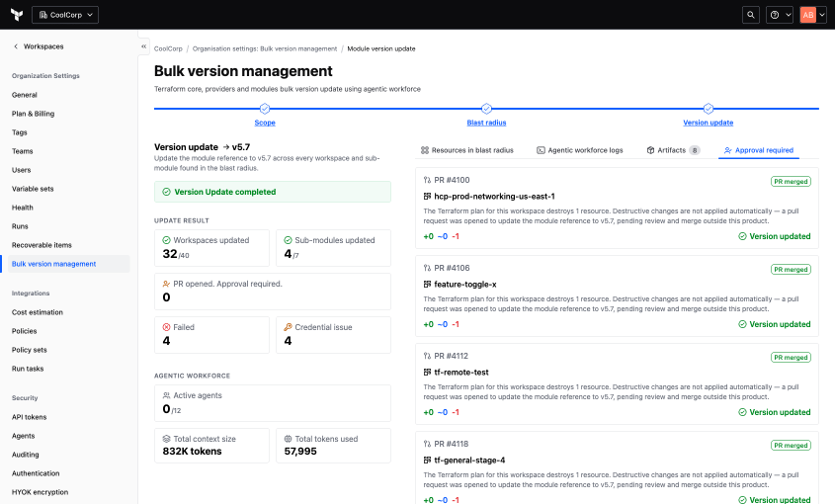Click PR merged badge on PR #4118
This screenshot has height=504, width=835.
point(791,446)
